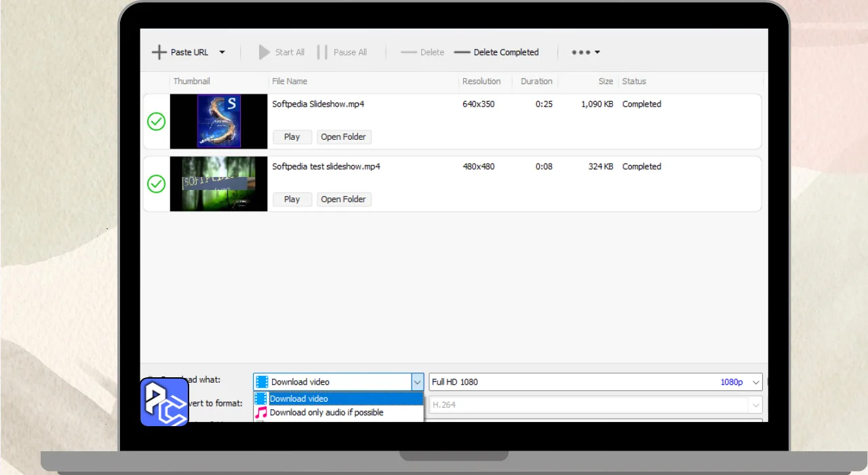Click the Paste URL plus icon
Screen dimensions: 868x475
click(x=159, y=52)
